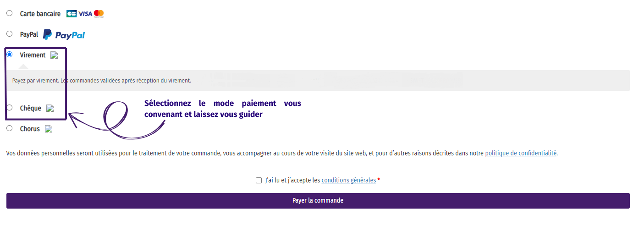Open the conditions générales link
This screenshot has width=644, height=226.
coord(349,181)
